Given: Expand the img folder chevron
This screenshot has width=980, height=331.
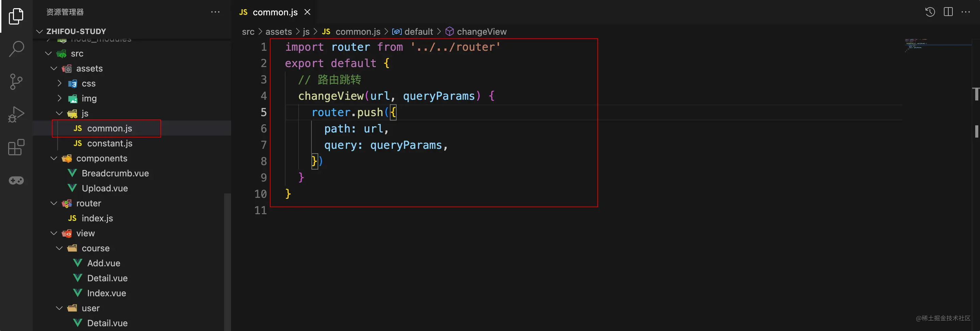Looking at the screenshot, I should click(59, 98).
